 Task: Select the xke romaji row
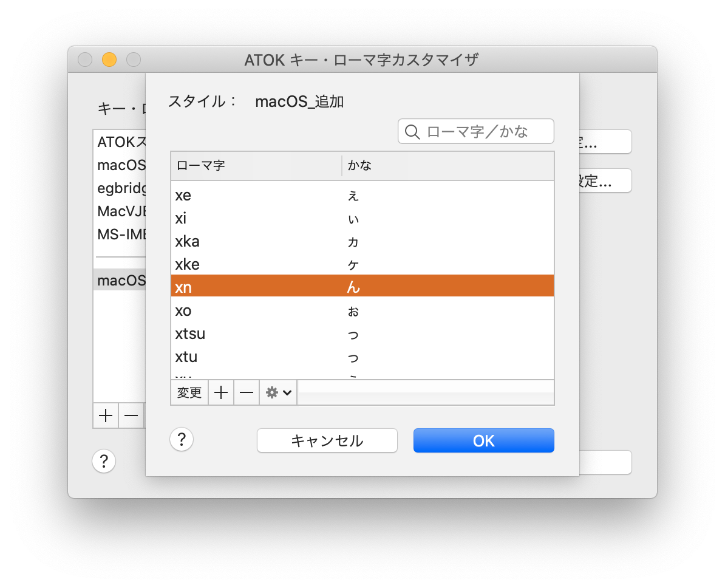[362, 265]
